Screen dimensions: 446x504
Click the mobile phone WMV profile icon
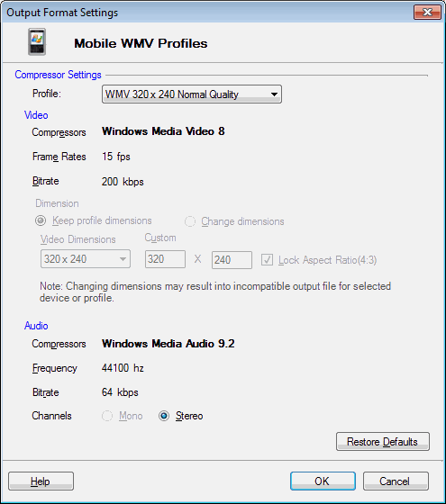pyautogui.click(x=37, y=41)
